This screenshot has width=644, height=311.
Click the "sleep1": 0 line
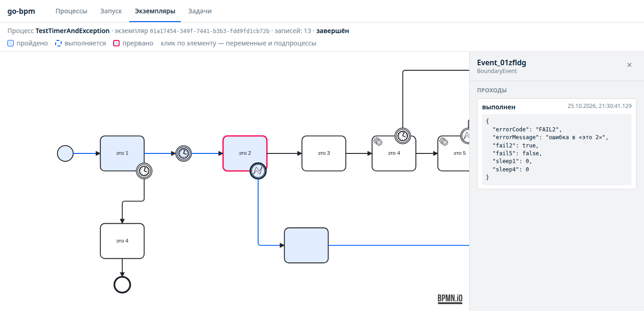tap(512, 162)
